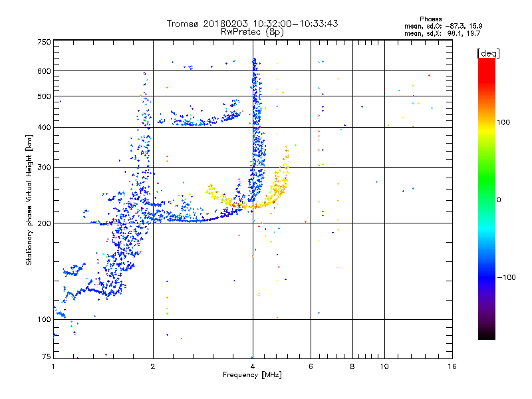Pick the black bottom of the colorbar

pyautogui.click(x=487, y=335)
